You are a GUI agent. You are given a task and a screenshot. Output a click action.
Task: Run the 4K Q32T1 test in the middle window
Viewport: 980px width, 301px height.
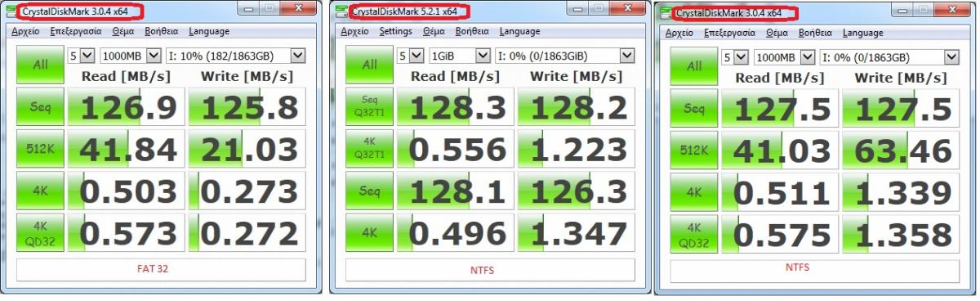click(x=369, y=149)
